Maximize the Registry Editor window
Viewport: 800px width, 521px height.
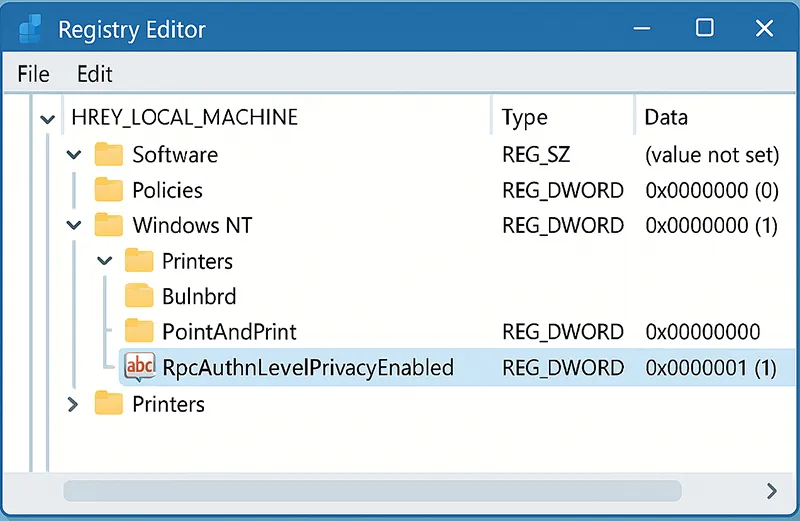pyautogui.click(x=705, y=28)
